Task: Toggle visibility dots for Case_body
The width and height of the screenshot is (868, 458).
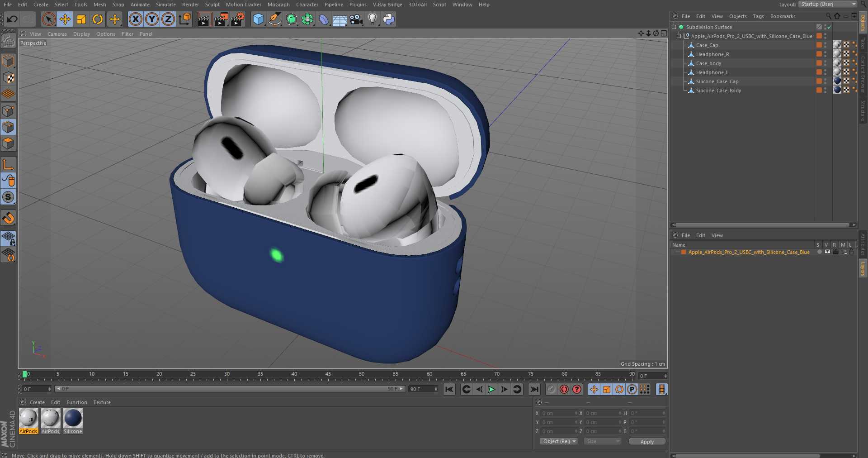Action: point(826,63)
